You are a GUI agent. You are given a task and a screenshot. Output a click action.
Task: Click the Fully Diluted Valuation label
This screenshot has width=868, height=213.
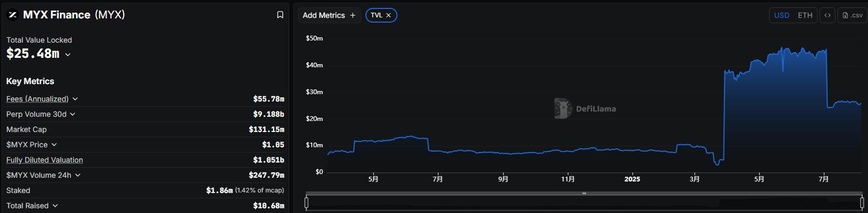tap(45, 160)
